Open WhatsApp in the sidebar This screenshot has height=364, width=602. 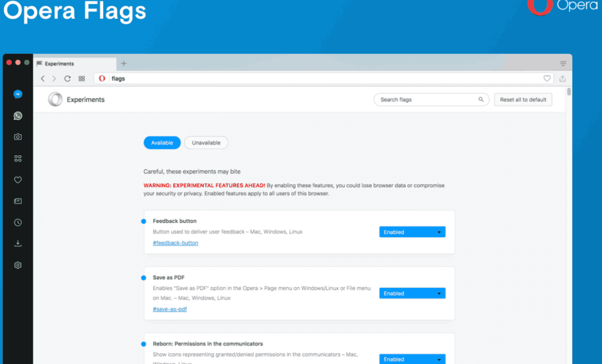click(18, 116)
